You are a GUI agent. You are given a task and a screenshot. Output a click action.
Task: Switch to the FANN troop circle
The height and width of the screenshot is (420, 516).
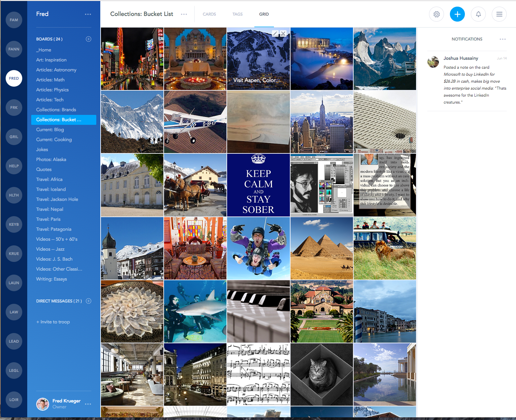click(x=14, y=49)
